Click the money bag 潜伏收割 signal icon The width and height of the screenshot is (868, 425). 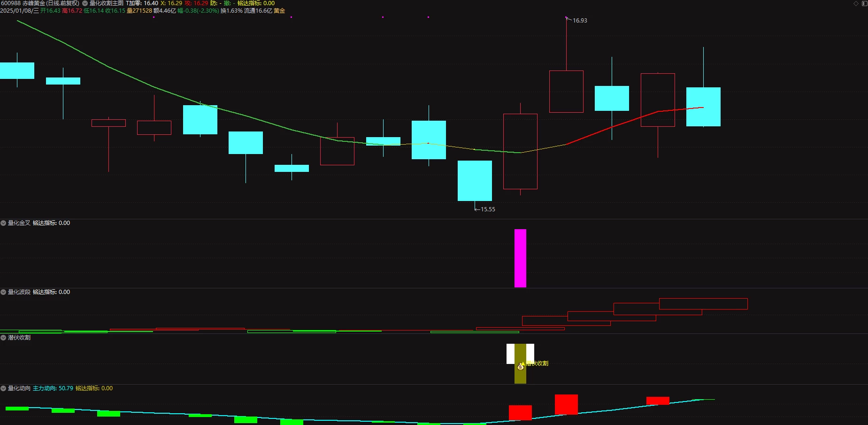(x=521, y=366)
